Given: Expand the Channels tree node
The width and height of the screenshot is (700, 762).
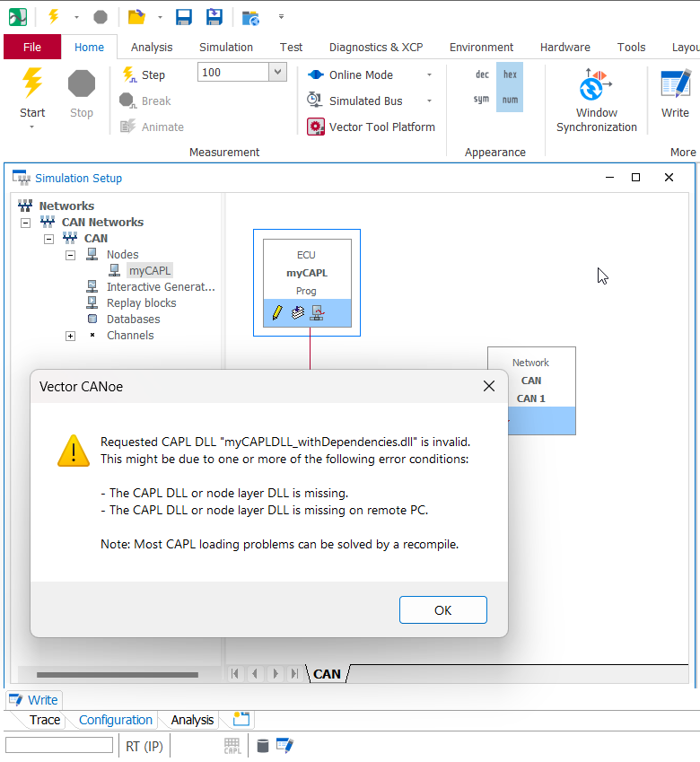Looking at the screenshot, I should point(70,336).
